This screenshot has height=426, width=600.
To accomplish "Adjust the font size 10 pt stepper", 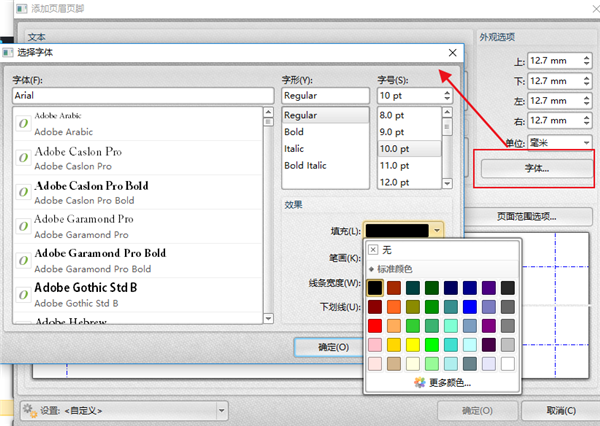I will point(447,96).
